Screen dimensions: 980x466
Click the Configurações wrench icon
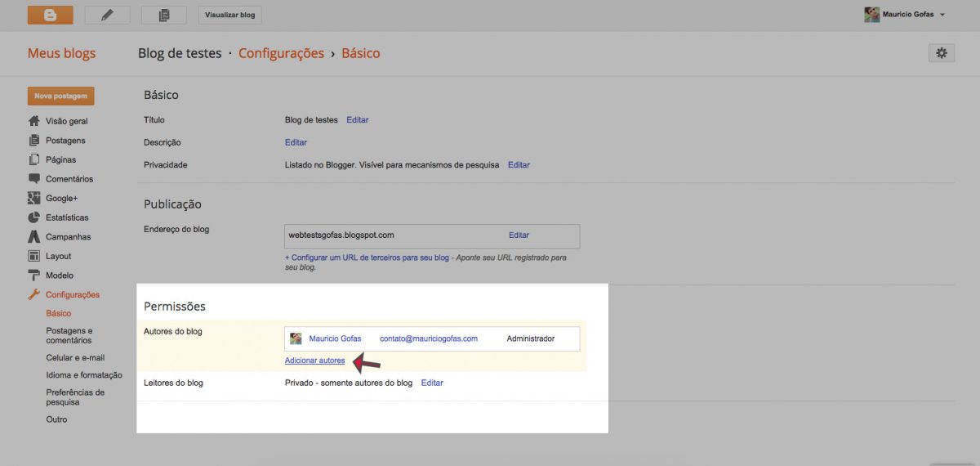click(34, 294)
